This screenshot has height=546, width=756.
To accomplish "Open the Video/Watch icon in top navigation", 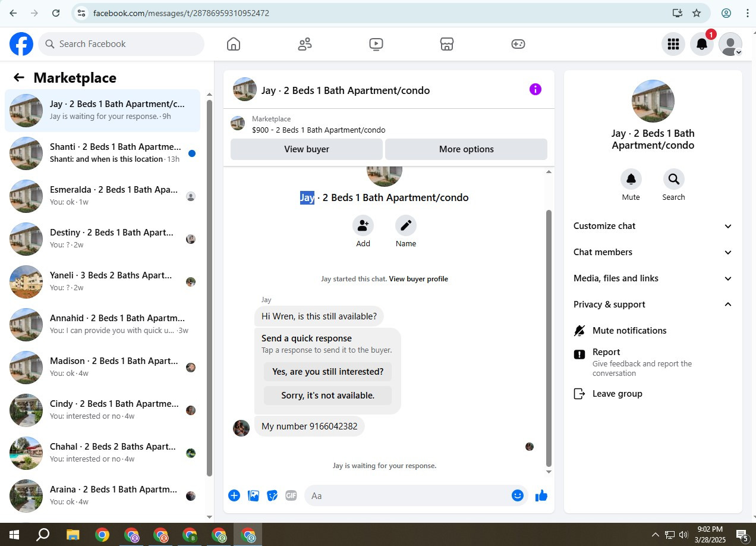I will [x=376, y=44].
